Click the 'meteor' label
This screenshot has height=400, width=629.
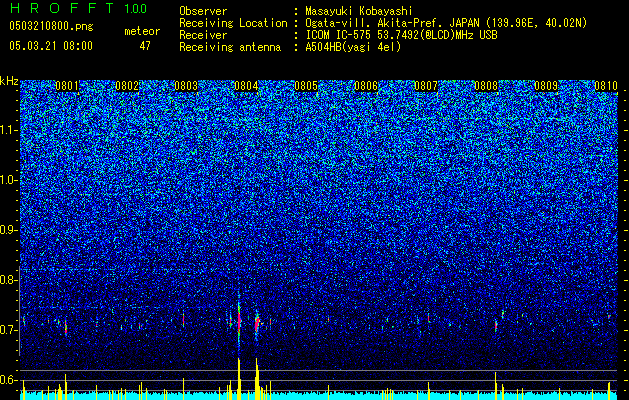point(142,31)
